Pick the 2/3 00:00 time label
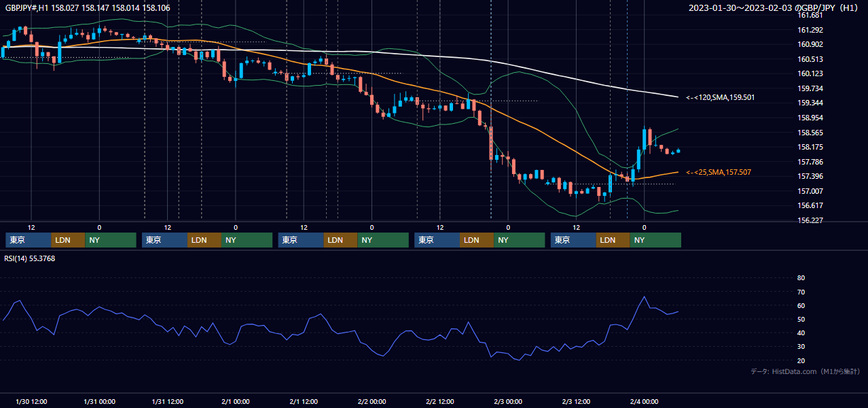 508,401
